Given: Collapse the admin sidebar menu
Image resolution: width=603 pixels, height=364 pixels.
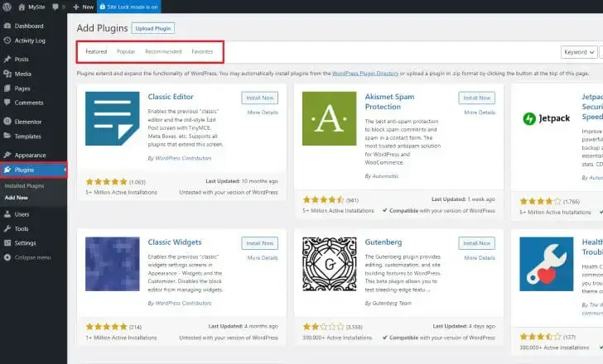Looking at the screenshot, I should [31, 257].
